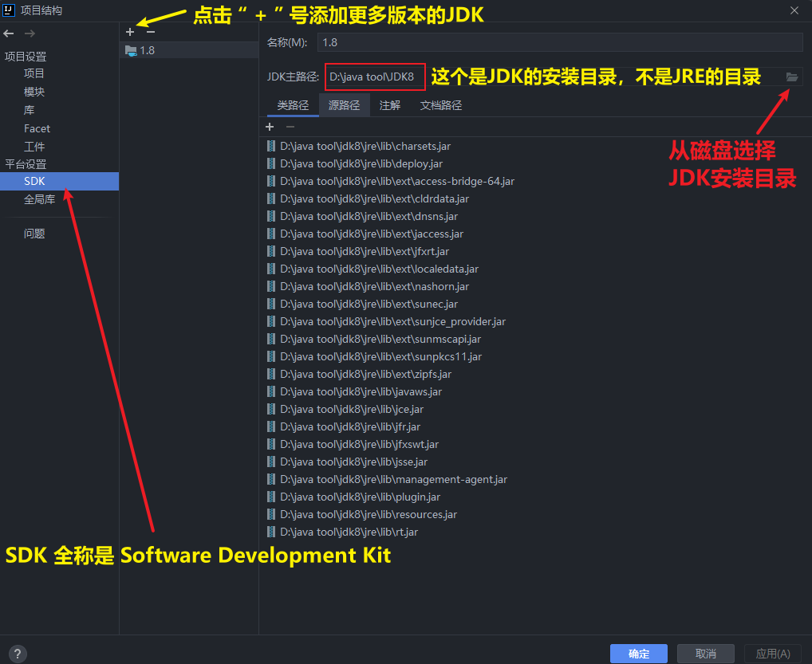Click the JDK主路径 field
Viewport: 812px width, 664px height.
point(375,77)
